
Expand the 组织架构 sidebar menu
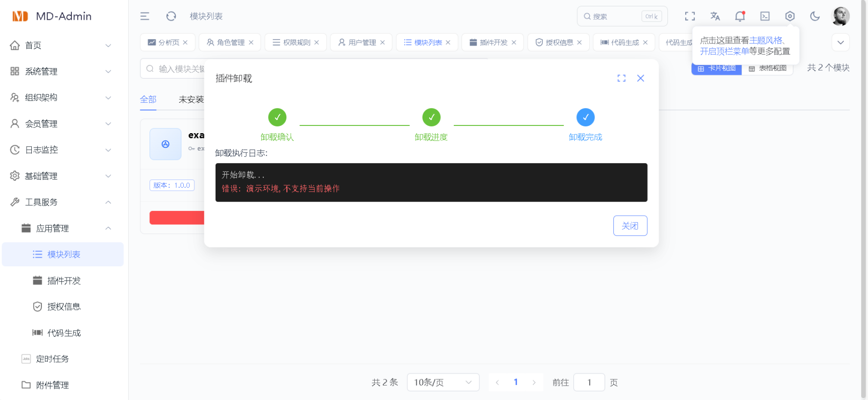coord(62,97)
